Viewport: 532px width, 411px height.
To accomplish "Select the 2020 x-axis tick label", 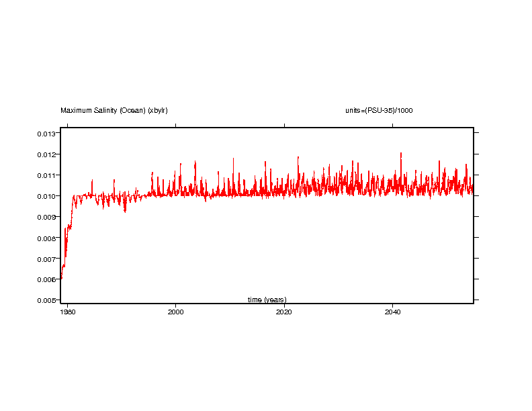I will pyautogui.click(x=284, y=312).
